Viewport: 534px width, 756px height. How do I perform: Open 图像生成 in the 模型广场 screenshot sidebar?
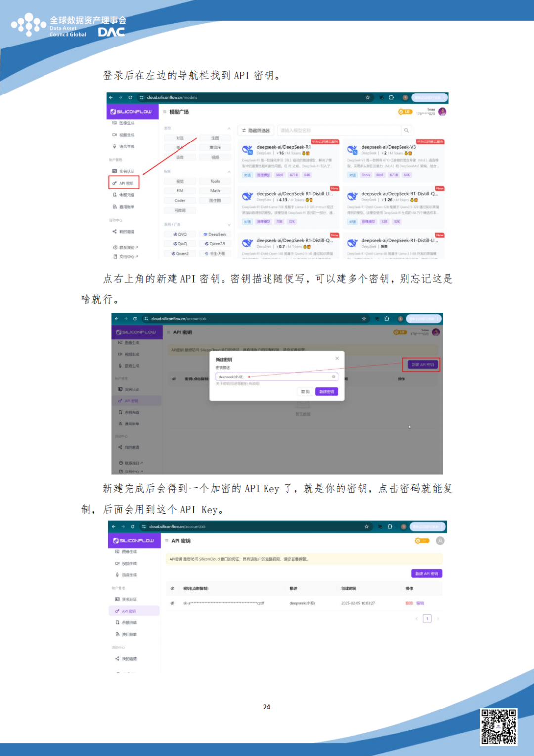[x=124, y=123]
